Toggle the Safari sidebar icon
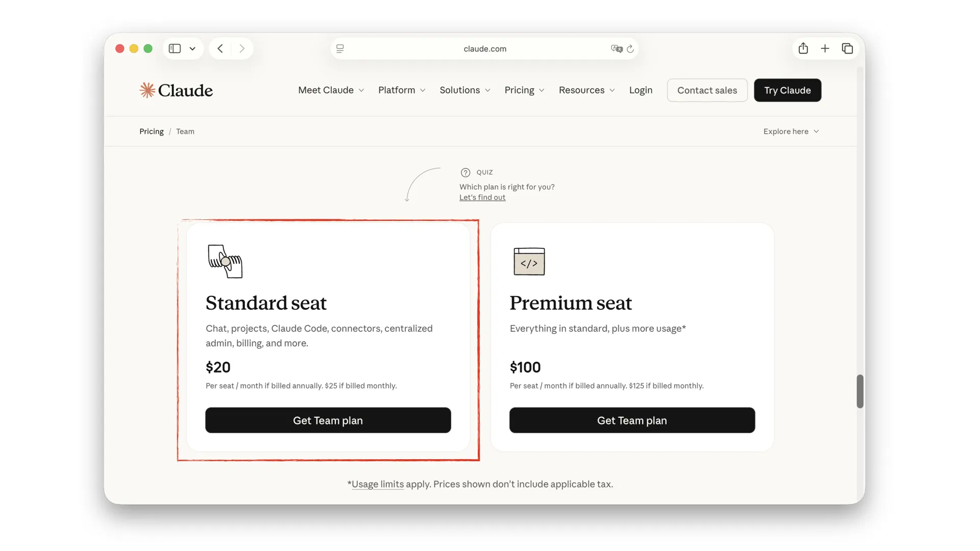 pyautogui.click(x=175, y=48)
